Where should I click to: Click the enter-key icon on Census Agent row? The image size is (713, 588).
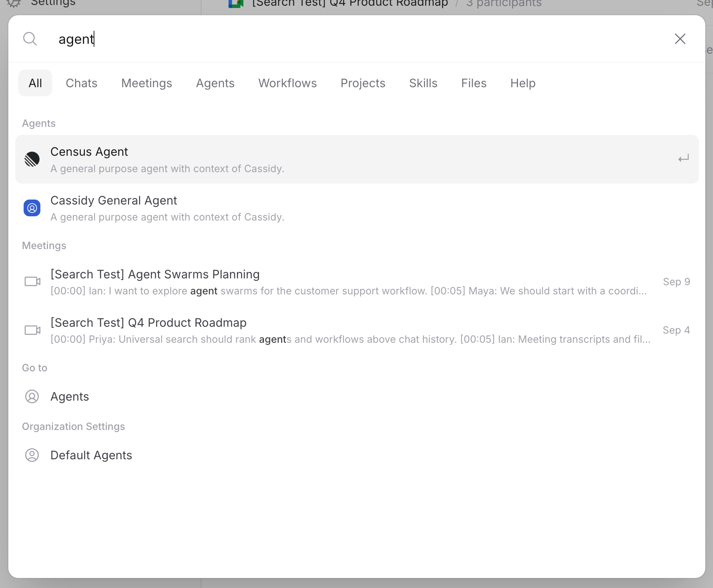[x=684, y=158]
